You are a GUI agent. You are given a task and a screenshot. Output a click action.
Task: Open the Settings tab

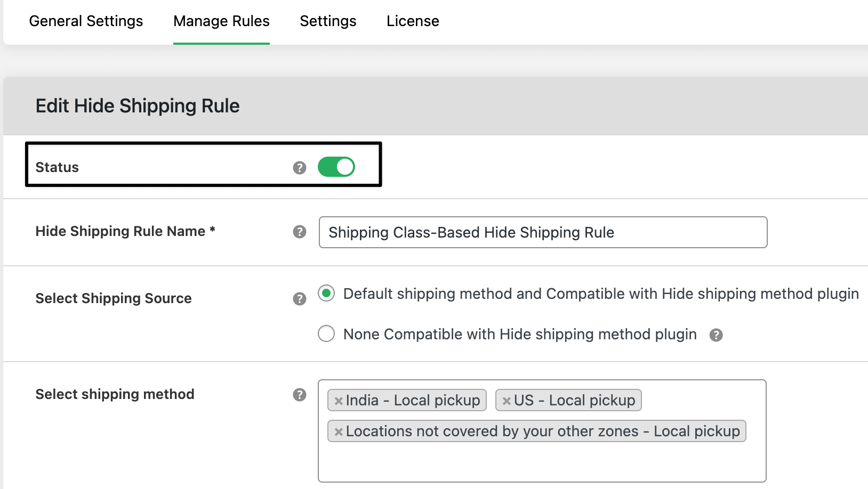coord(327,21)
